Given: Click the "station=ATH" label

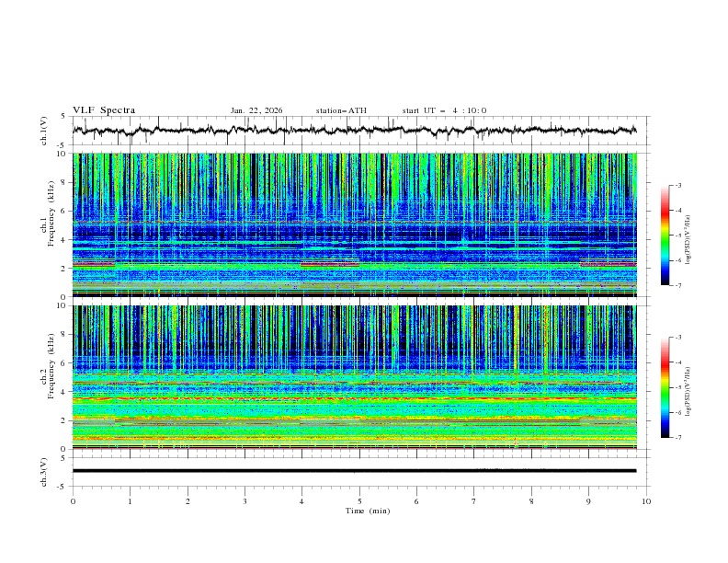Looking at the screenshot, I should tap(341, 110).
